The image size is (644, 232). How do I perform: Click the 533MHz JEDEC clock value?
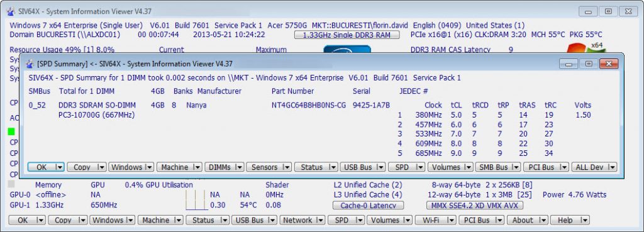tap(428, 134)
